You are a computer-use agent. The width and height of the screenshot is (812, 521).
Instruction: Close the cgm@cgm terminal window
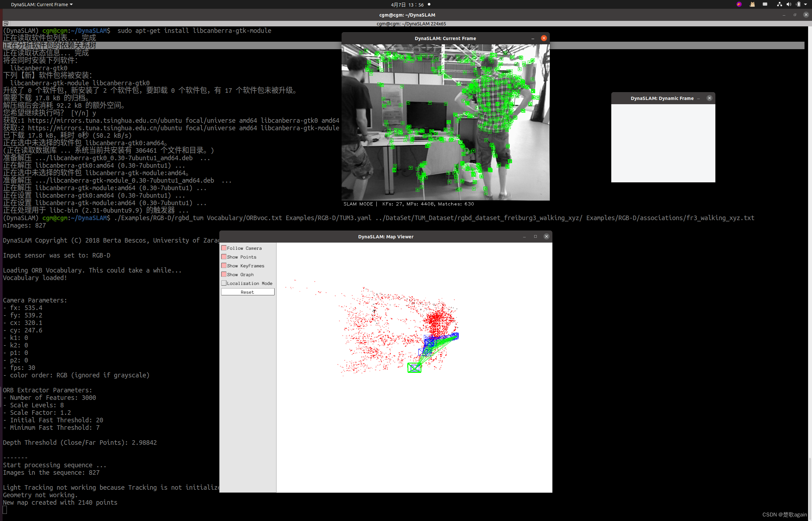click(806, 15)
